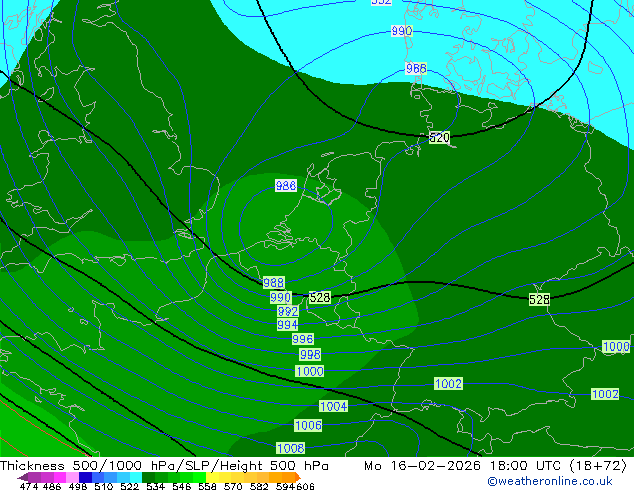Image resolution: width=634 pixels, height=490 pixels.
Task: Click the 996 isobar label
Action: coord(302,339)
